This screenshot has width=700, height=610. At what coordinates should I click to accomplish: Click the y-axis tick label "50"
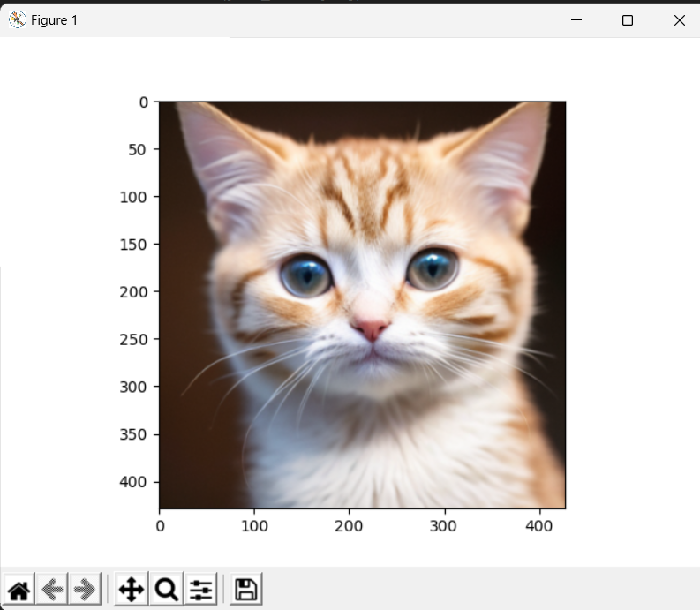138,149
